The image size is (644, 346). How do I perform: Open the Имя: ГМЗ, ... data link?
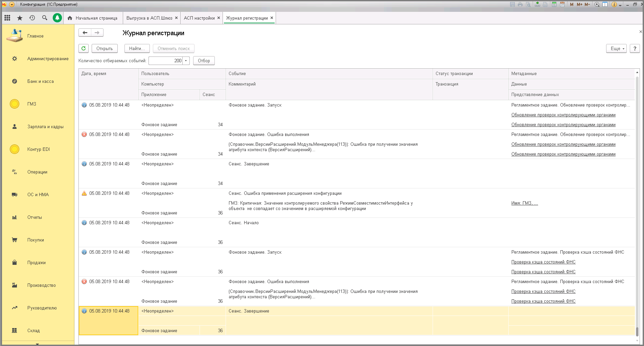point(525,203)
